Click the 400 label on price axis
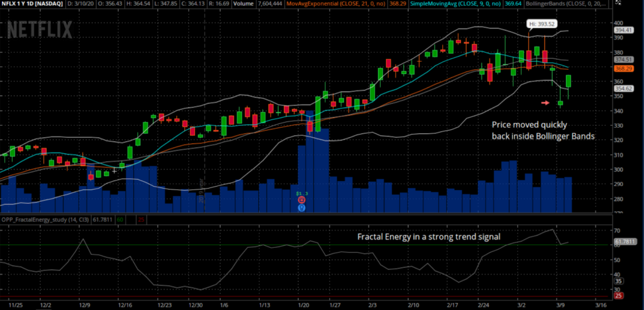The image size is (644, 310). click(x=619, y=23)
